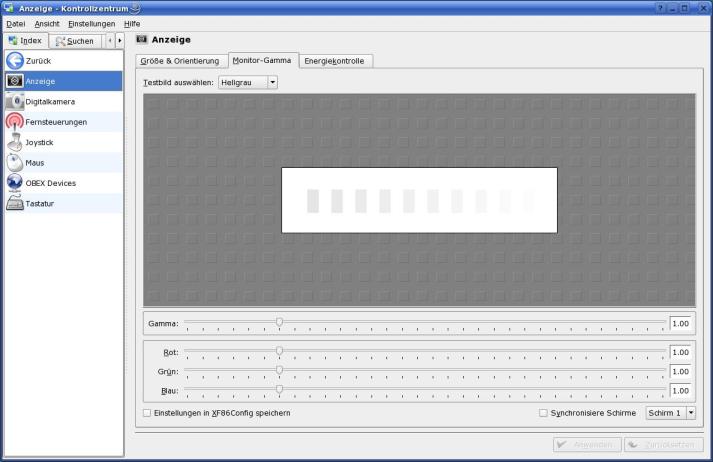
Task: Click the Zurück back arrow icon
Action: pos(15,61)
